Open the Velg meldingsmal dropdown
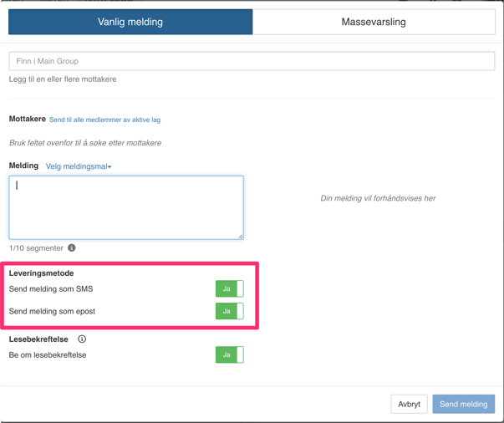Screen dimensions: 504x423 (x=79, y=166)
